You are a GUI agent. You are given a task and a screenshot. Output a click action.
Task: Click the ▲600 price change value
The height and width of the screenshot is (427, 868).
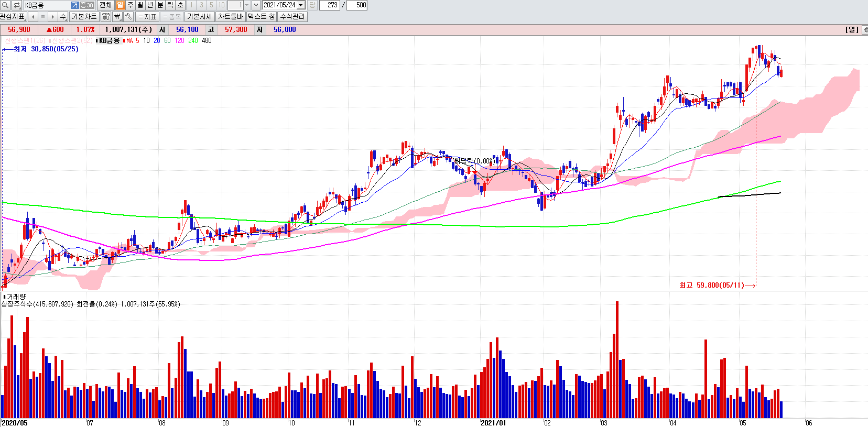tap(55, 30)
